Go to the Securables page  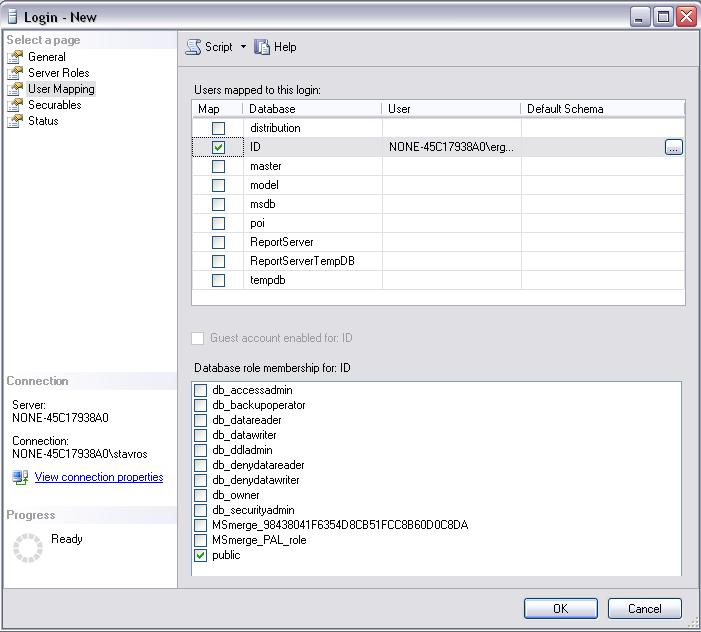click(55, 105)
